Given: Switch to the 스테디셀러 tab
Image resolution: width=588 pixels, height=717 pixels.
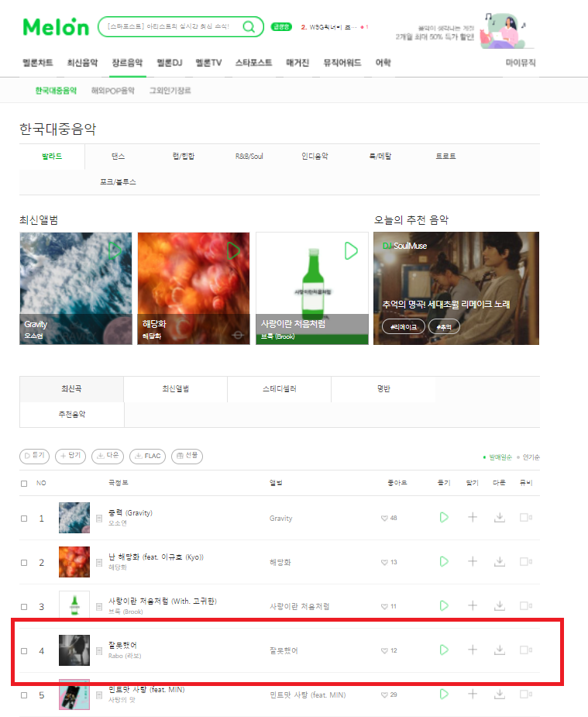Looking at the screenshot, I should (x=279, y=388).
